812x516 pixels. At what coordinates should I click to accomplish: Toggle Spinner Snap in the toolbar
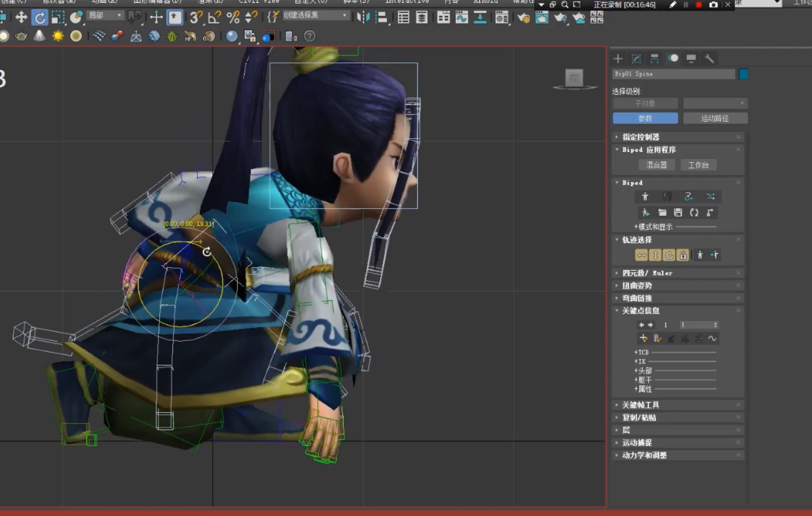(x=251, y=18)
